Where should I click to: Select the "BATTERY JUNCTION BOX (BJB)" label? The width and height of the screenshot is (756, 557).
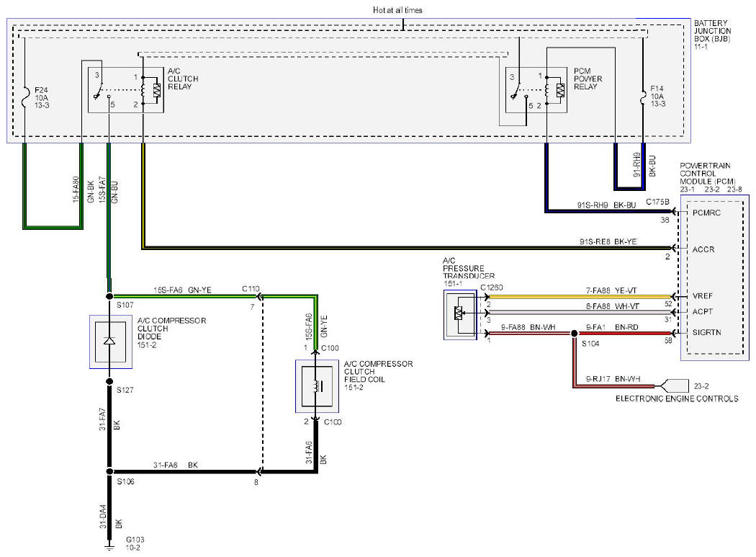(x=713, y=31)
